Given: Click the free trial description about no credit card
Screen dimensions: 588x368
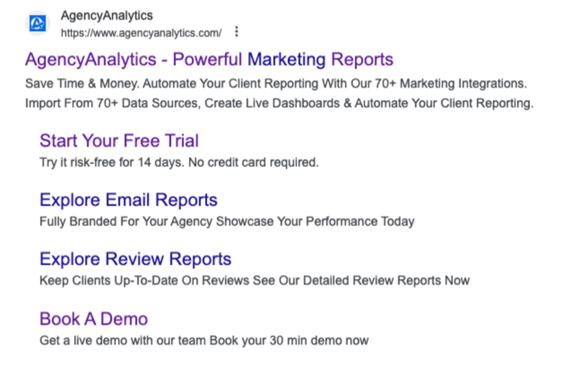Looking at the screenshot, I should point(179,162).
